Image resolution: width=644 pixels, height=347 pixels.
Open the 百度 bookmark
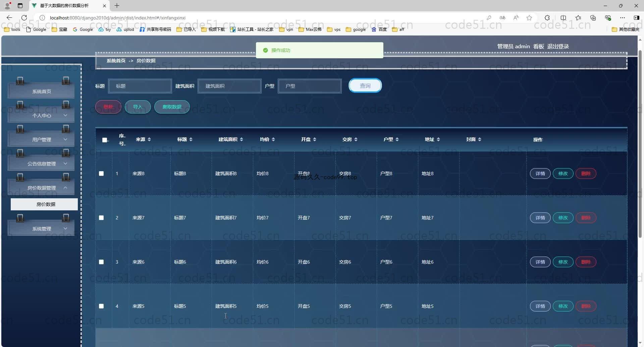coord(379,29)
